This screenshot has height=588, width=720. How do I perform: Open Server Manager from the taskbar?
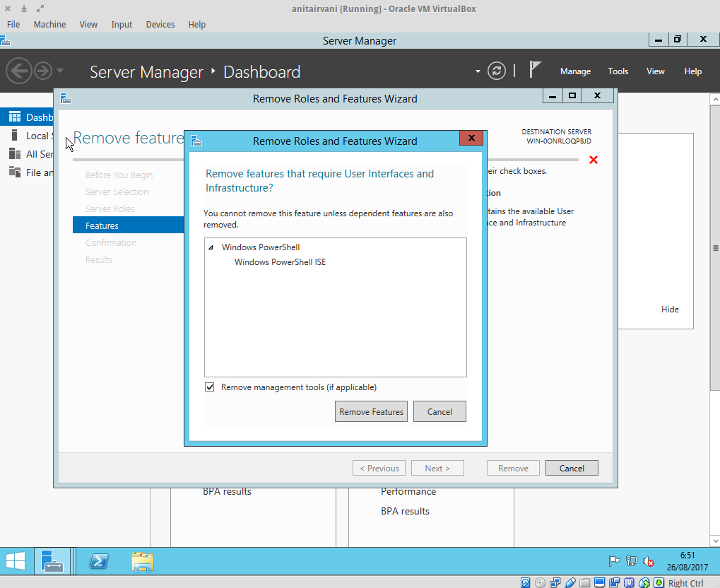tap(52, 561)
